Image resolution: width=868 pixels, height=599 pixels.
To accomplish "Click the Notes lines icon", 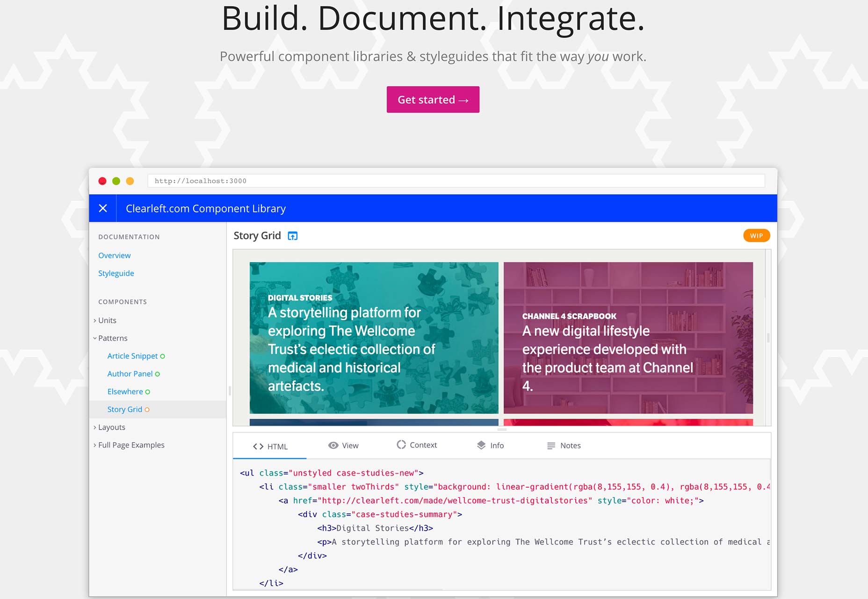I will pyautogui.click(x=551, y=446).
